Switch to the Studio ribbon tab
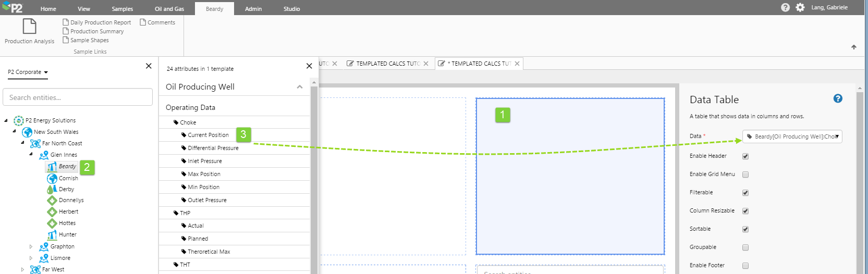868x274 pixels. [x=291, y=9]
